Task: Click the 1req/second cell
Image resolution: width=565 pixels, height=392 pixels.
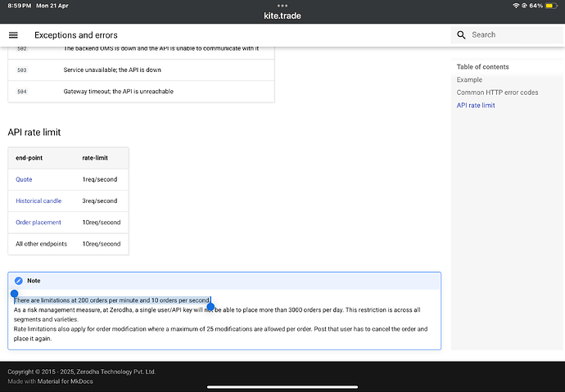Action: click(x=99, y=179)
